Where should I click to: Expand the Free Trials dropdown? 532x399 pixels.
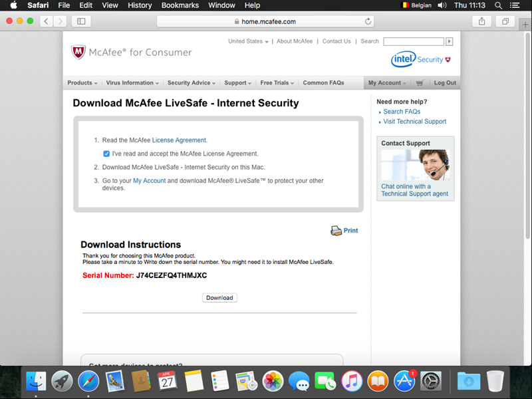(277, 82)
